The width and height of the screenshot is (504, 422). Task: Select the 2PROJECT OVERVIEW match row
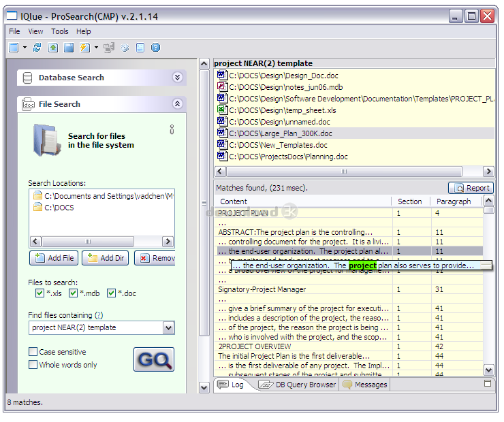[349, 347]
